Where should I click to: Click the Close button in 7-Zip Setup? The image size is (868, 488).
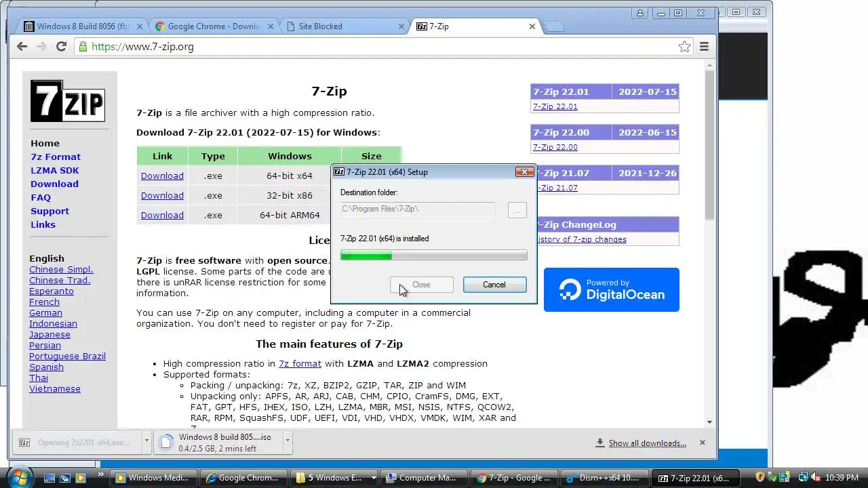422,285
